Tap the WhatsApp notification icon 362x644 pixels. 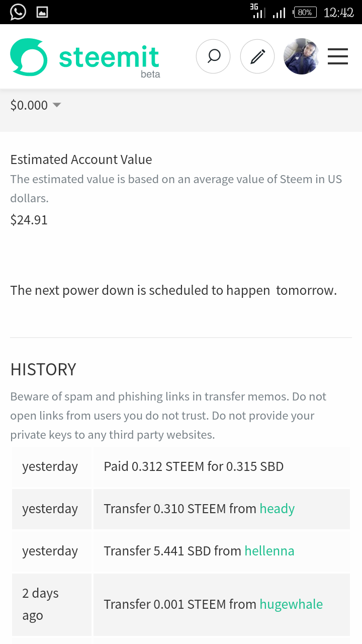tap(18, 12)
